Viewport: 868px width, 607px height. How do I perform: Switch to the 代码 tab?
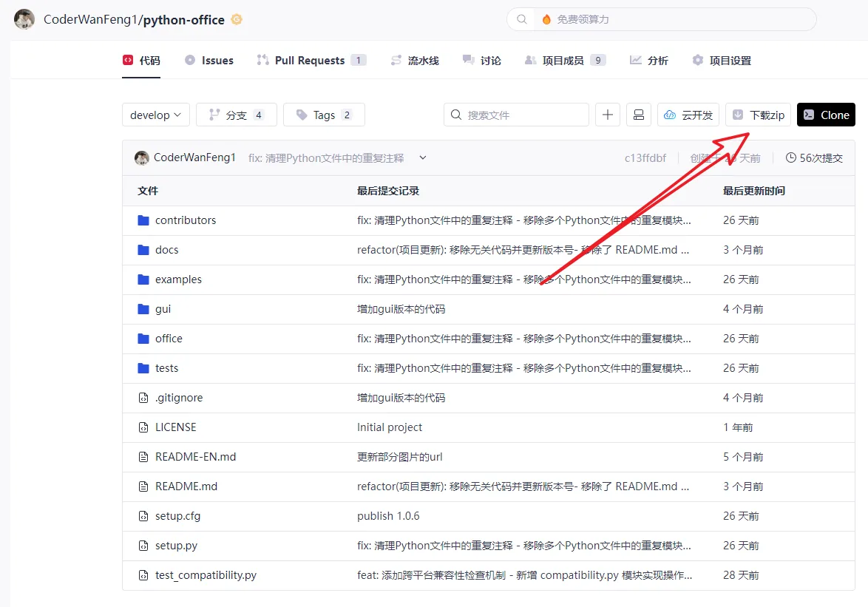pyautogui.click(x=141, y=60)
